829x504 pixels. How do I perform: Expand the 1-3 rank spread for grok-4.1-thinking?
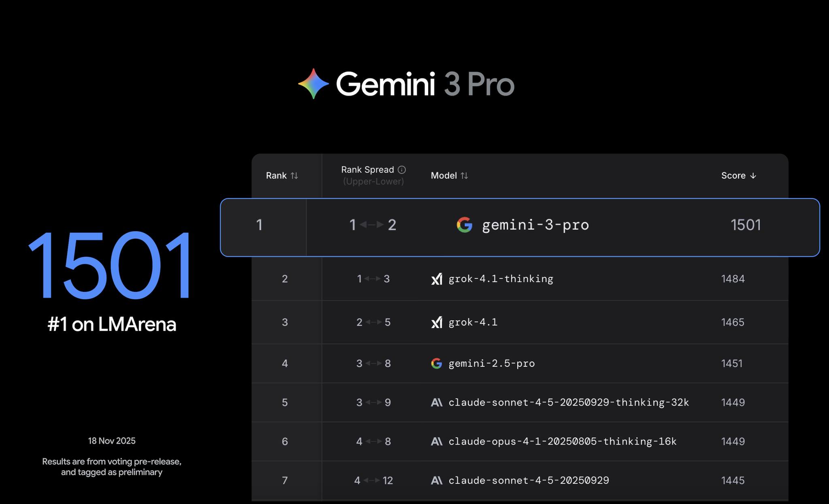click(x=373, y=279)
